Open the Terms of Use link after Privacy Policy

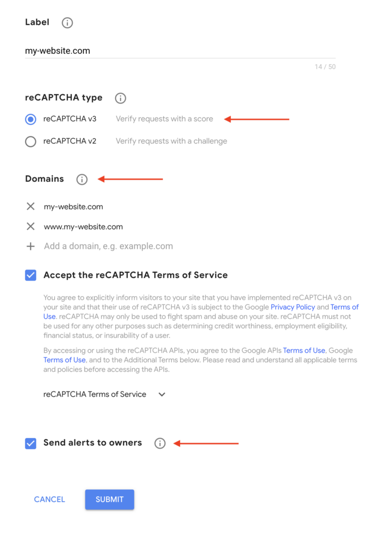(x=344, y=307)
